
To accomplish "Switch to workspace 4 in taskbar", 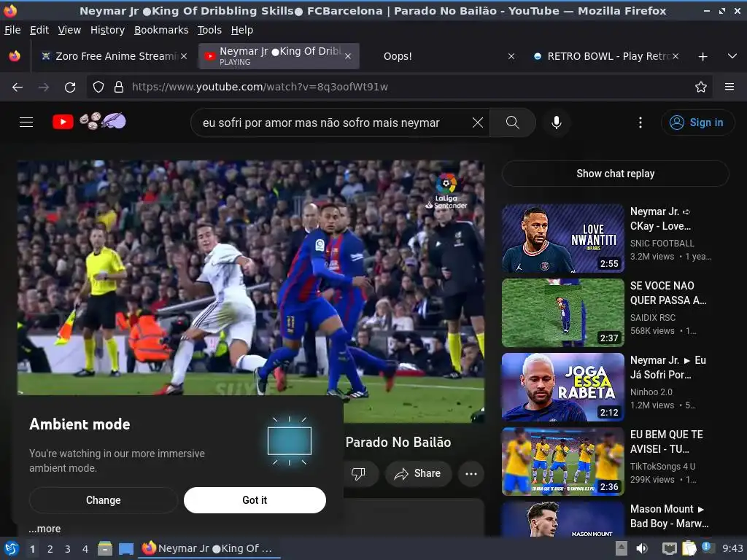I will (x=85, y=549).
